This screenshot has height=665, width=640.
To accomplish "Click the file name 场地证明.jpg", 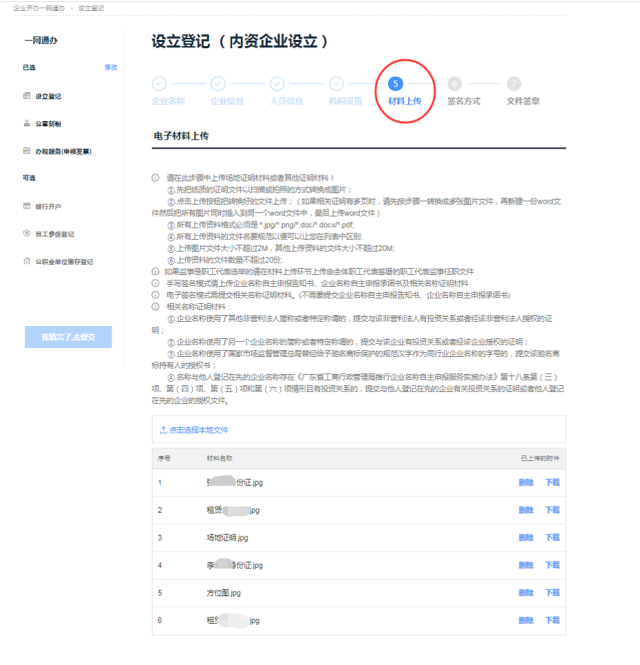I will [227, 538].
